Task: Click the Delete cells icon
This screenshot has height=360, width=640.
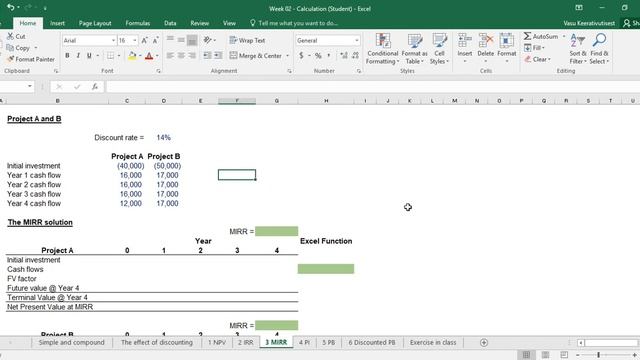Action: pyautogui.click(x=486, y=41)
